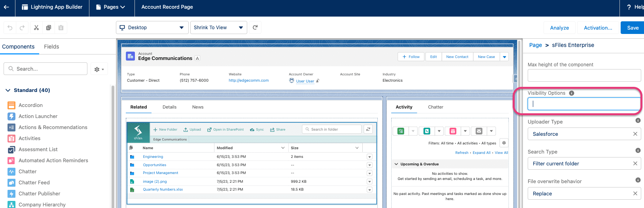Click the Copy icon in toolbar
The width and height of the screenshot is (644, 208).
pyautogui.click(x=49, y=28)
